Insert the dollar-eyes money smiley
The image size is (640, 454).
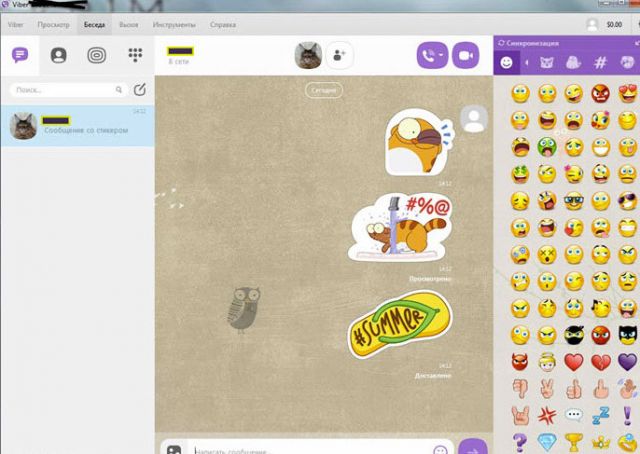click(x=520, y=174)
